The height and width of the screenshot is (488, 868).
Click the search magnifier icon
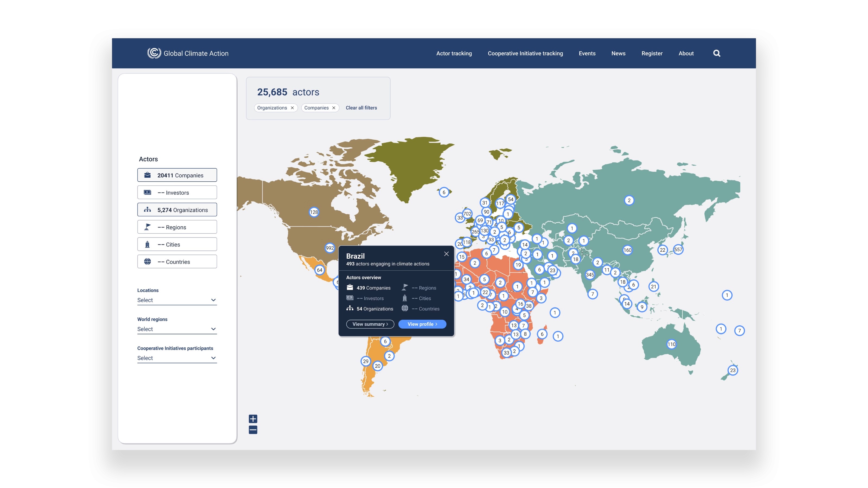pos(716,53)
